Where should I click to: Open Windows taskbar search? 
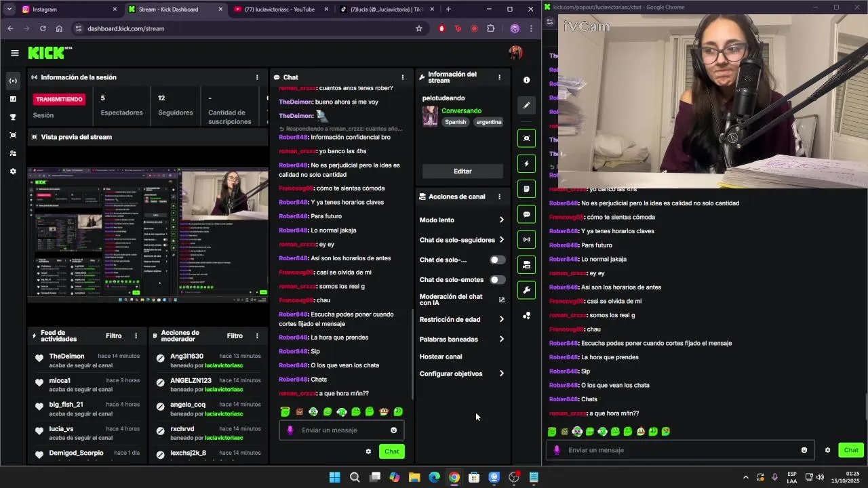(x=355, y=477)
